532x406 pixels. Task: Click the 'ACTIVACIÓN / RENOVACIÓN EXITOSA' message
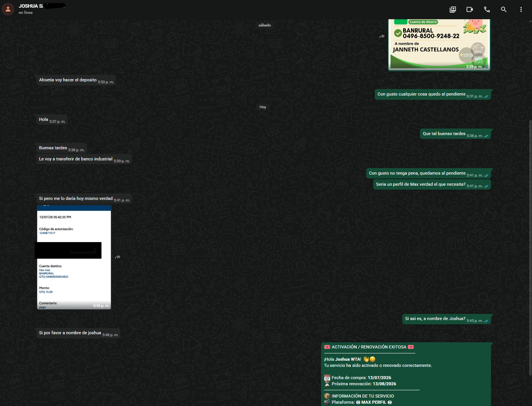[x=406, y=374]
